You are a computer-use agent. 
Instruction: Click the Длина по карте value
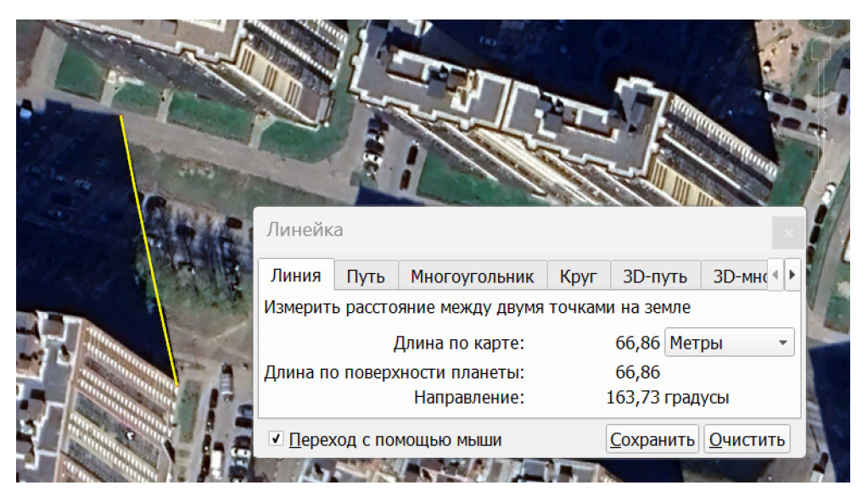point(637,343)
